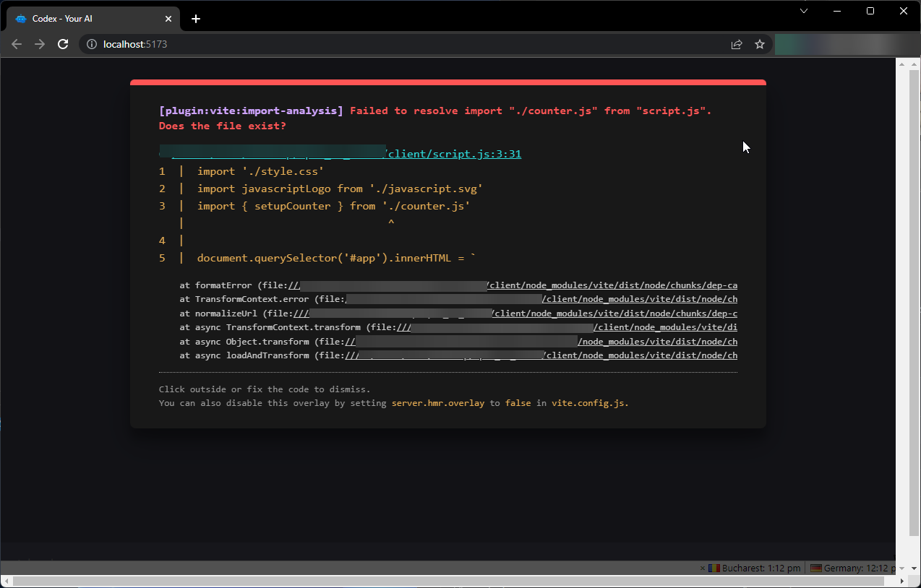
Task: Click the server.hmr.overlay setting text
Action: [438, 403]
